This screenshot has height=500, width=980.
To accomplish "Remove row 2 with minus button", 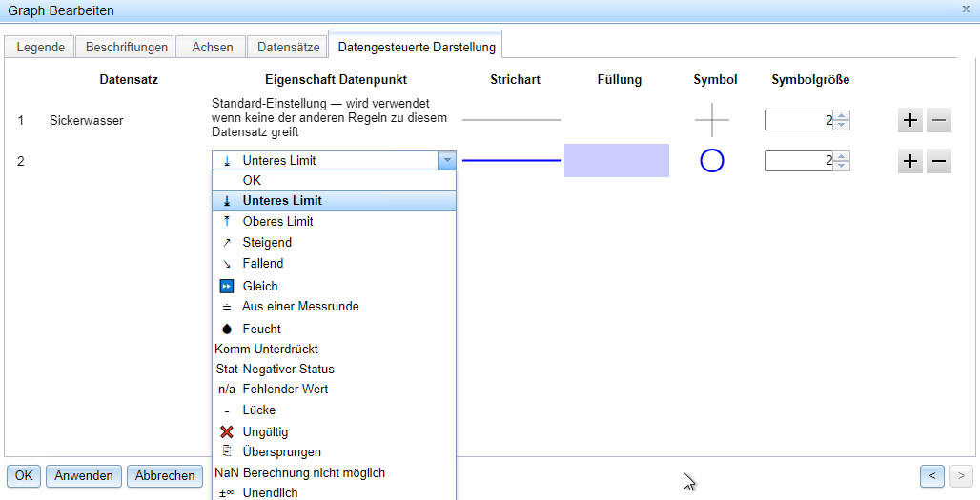I will (x=939, y=161).
